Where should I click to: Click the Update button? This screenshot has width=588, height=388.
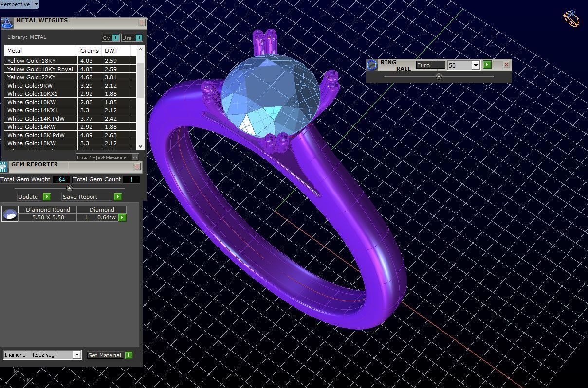(28, 197)
